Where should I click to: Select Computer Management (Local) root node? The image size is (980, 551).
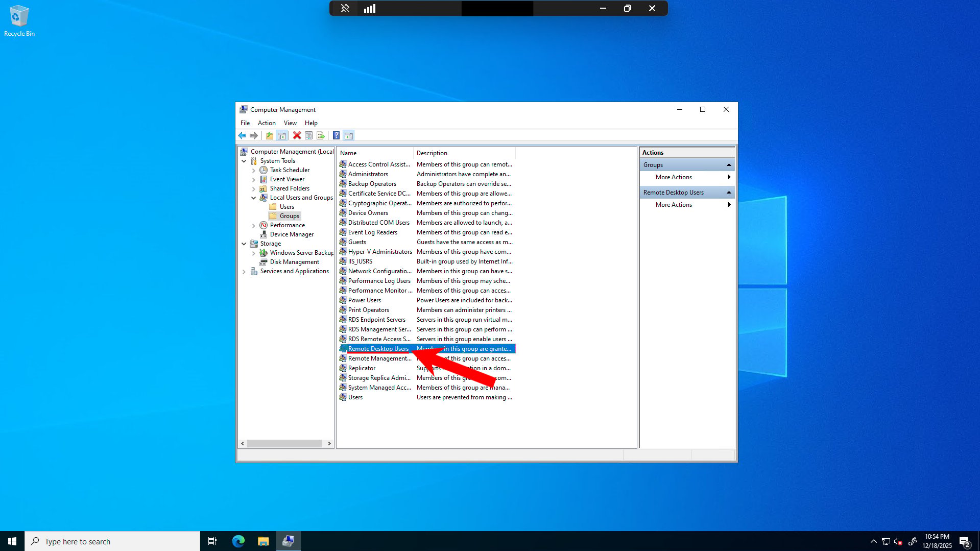point(292,152)
